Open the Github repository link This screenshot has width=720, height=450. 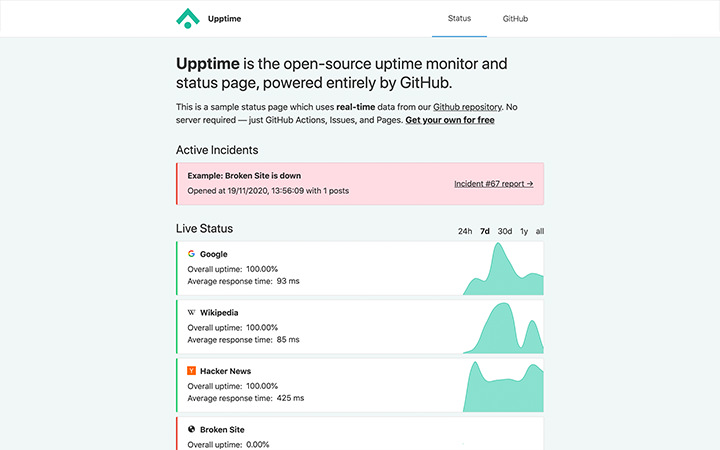coord(467,107)
